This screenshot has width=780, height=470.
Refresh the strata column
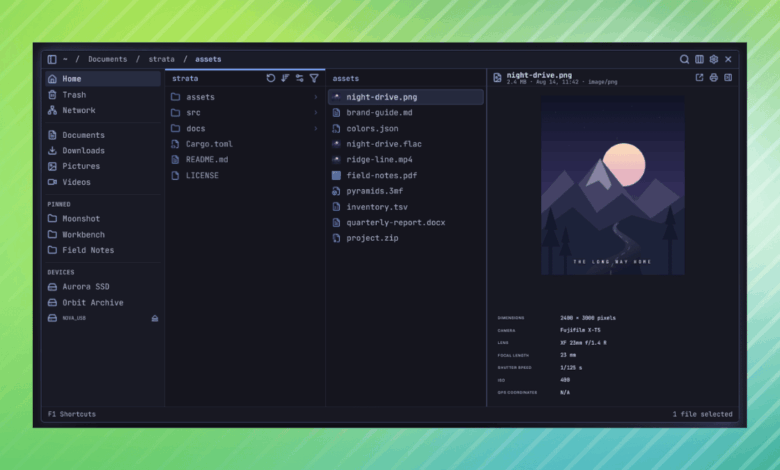pos(271,78)
